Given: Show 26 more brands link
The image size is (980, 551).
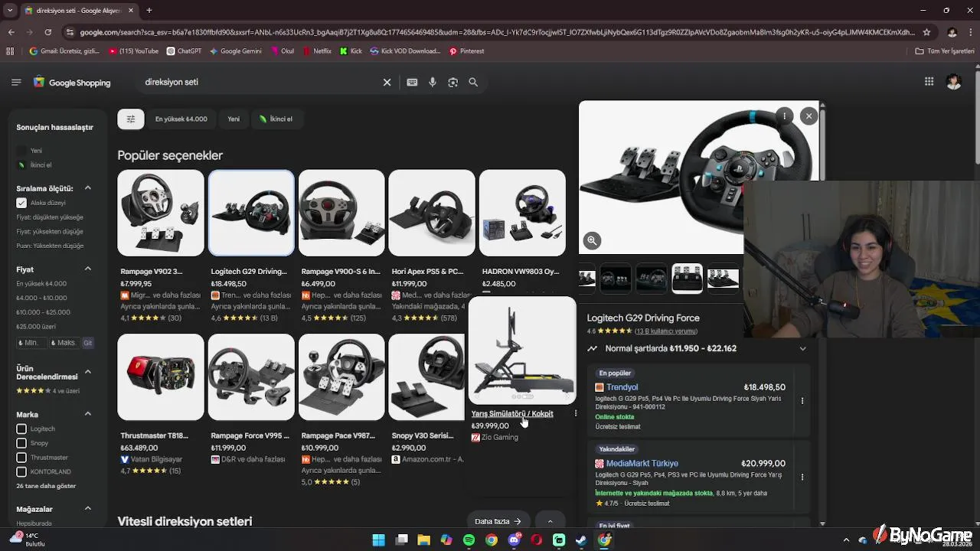Looking at the screenshot, I should coord(46,486).
